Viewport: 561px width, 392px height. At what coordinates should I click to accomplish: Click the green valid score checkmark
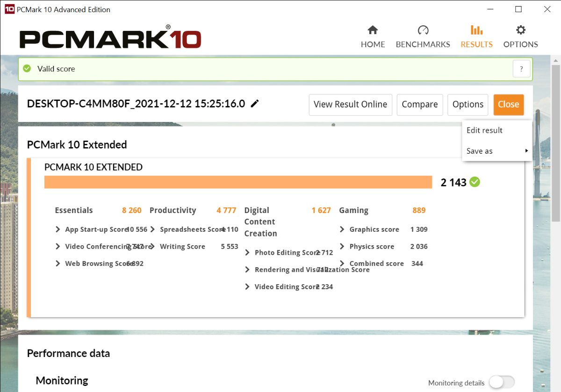click(27, 69)
